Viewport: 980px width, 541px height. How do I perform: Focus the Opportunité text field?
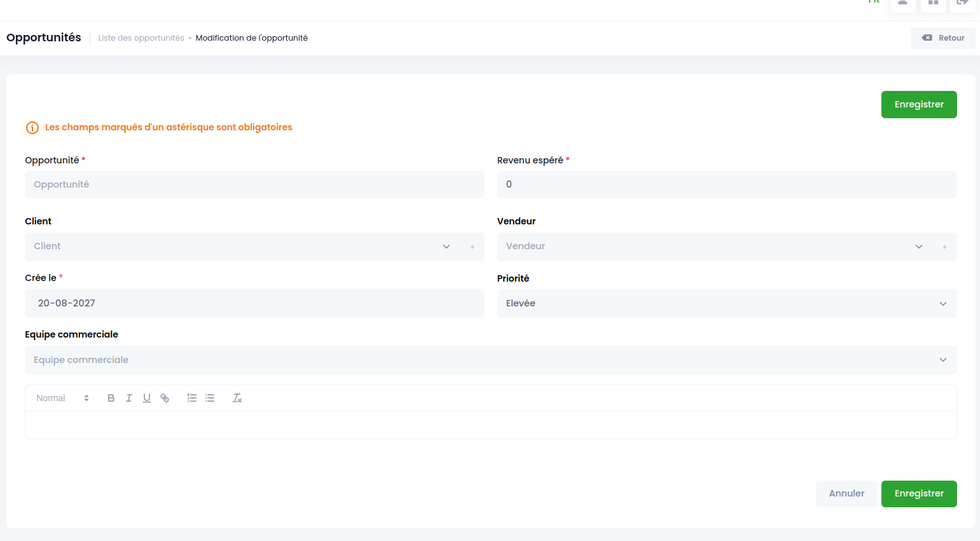click(254, 184)
